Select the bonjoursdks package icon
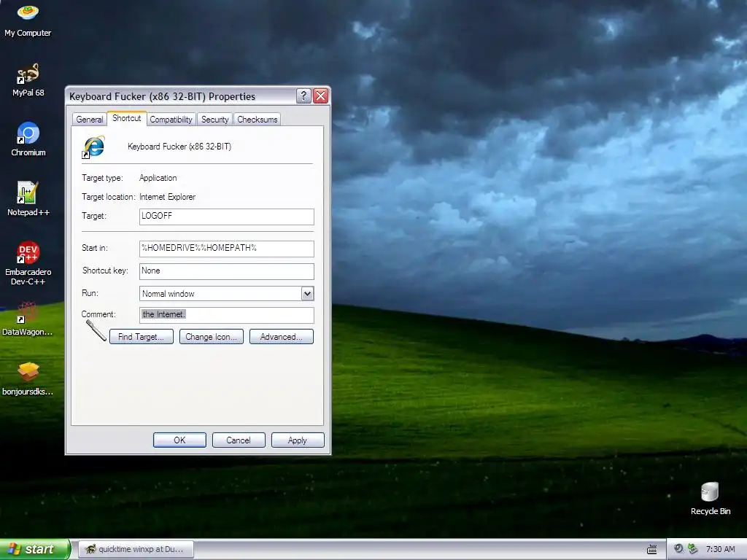 tap(28, 378)
